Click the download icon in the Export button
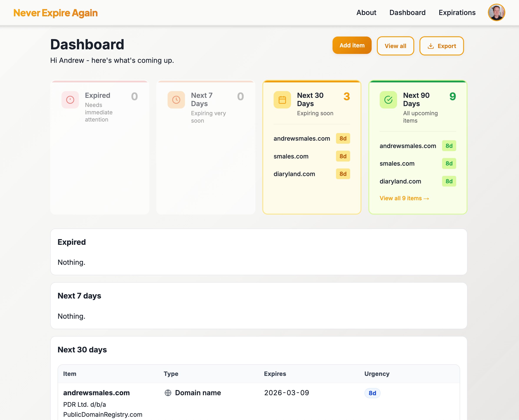Viewport: 519px width, 420px height. tap(431, 46)
